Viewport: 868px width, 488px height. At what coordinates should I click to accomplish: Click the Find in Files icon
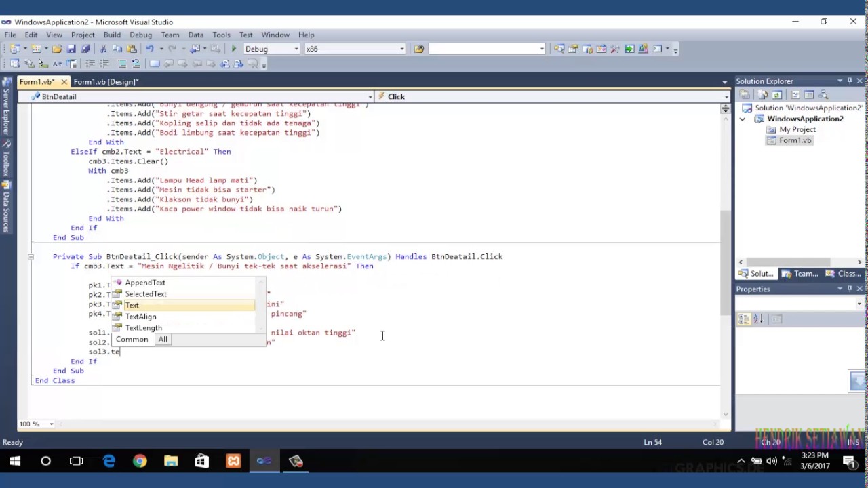point(419,49)
